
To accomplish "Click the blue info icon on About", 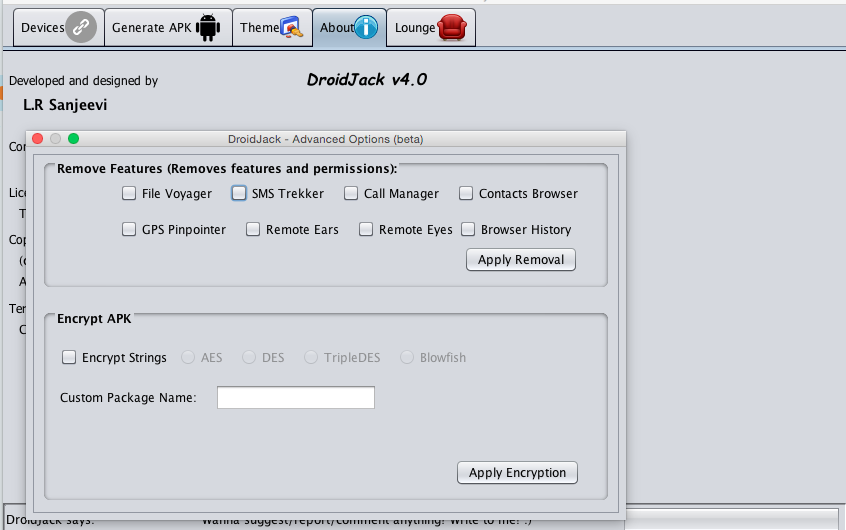I will [x=366, y=27].
